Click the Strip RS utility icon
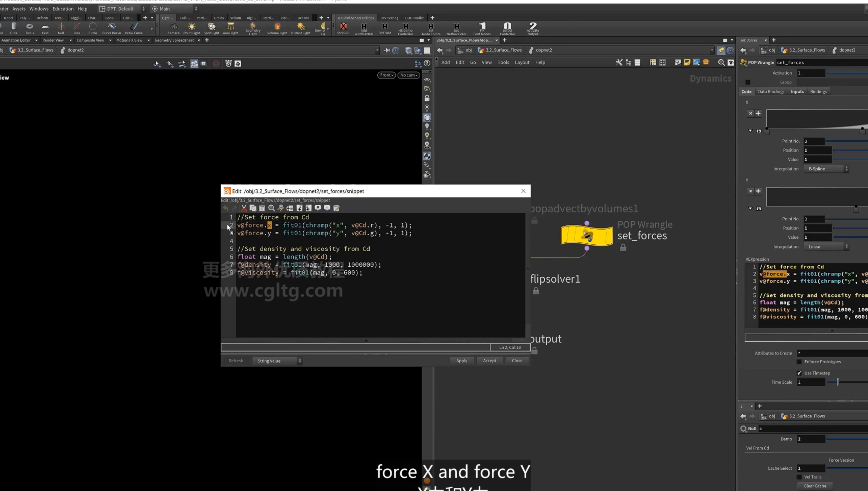Screen dimensions: 868x491 (x=343, y=28)
